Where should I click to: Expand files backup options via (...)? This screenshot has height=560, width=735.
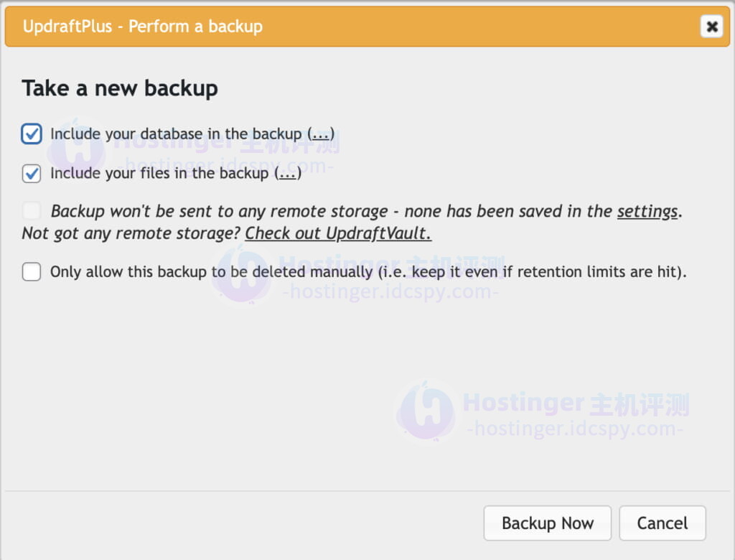(x=288, y=174)
